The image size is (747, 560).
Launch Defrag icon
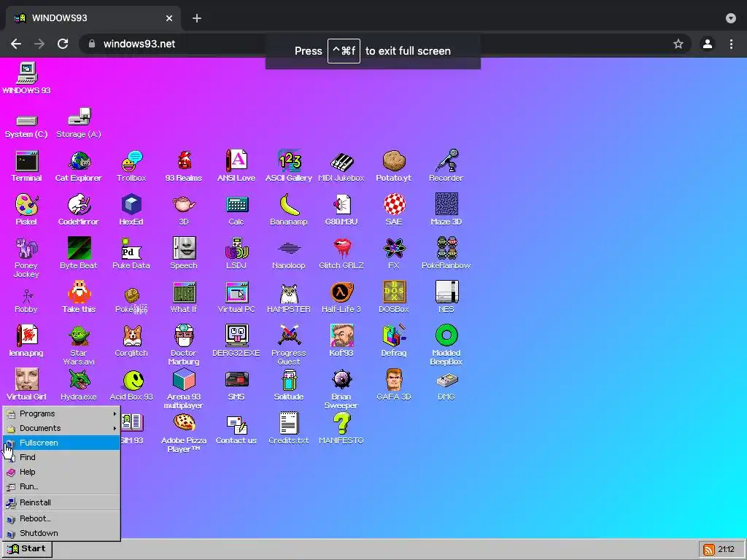[393, 341]
